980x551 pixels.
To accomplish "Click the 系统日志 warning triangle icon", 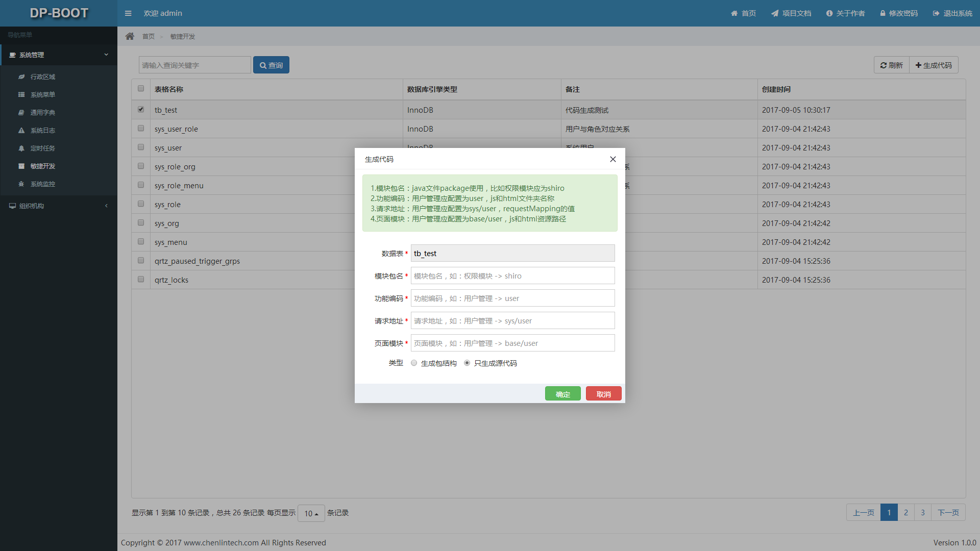I will coord(21,130).
